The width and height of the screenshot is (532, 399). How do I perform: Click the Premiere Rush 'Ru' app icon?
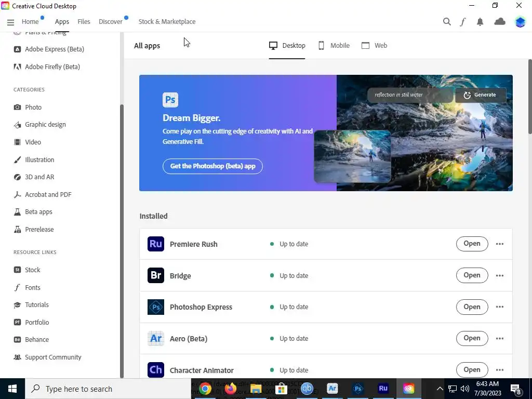(156, 244)
